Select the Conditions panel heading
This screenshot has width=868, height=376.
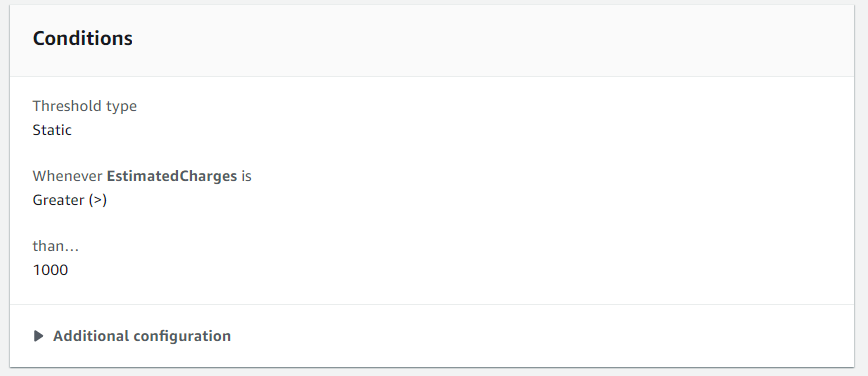(82, 38)
